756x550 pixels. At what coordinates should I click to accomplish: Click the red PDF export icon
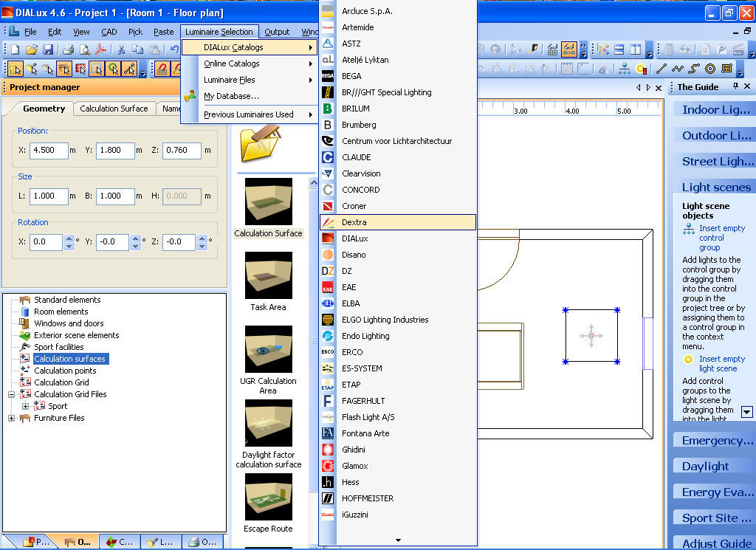tap(100, 49)
